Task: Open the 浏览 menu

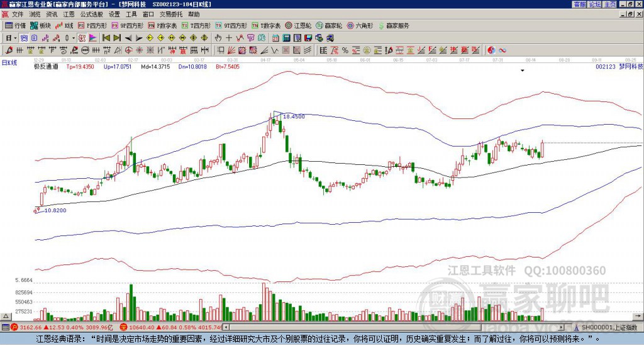Action: [x=35, y=14]
